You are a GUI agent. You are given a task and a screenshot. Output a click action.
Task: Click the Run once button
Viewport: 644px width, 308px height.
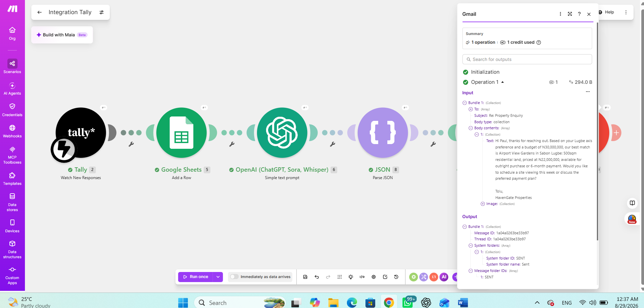196,277
